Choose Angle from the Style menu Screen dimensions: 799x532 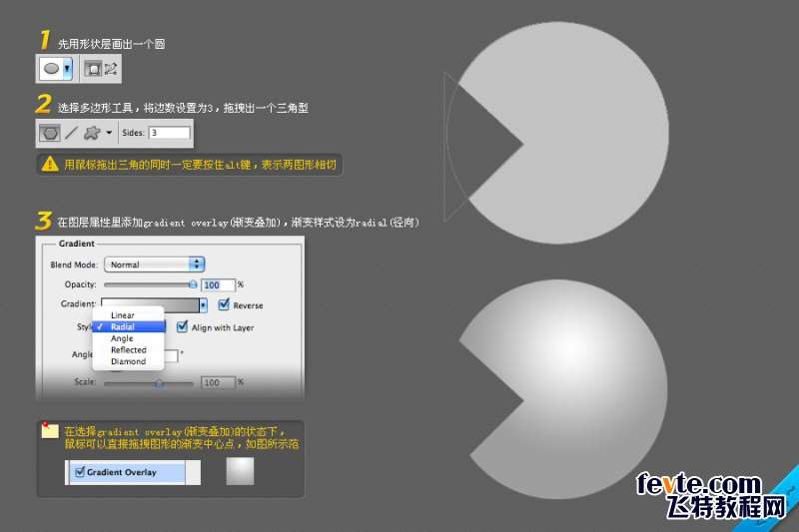(129, 338)
